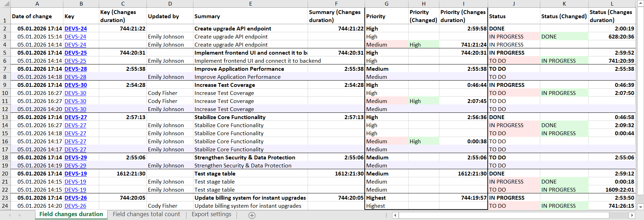Select all cells via corner triangle

click(5, 4)
